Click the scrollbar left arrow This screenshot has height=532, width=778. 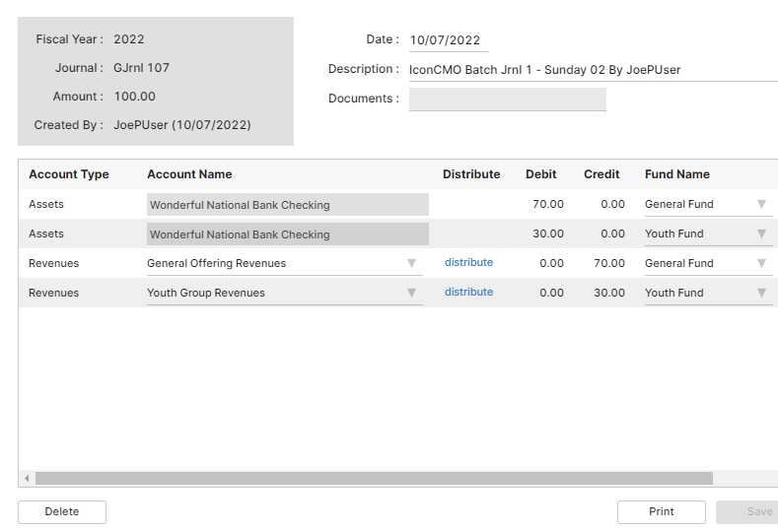[27, 479]
